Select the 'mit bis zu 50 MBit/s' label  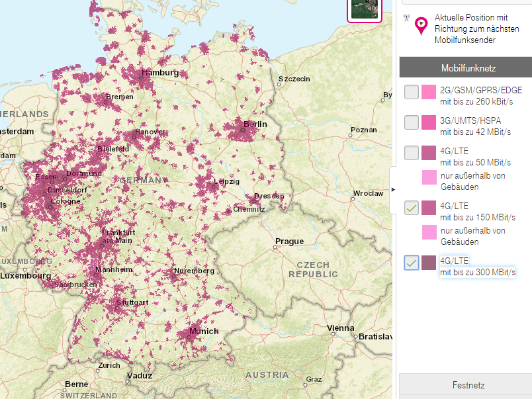475,162
